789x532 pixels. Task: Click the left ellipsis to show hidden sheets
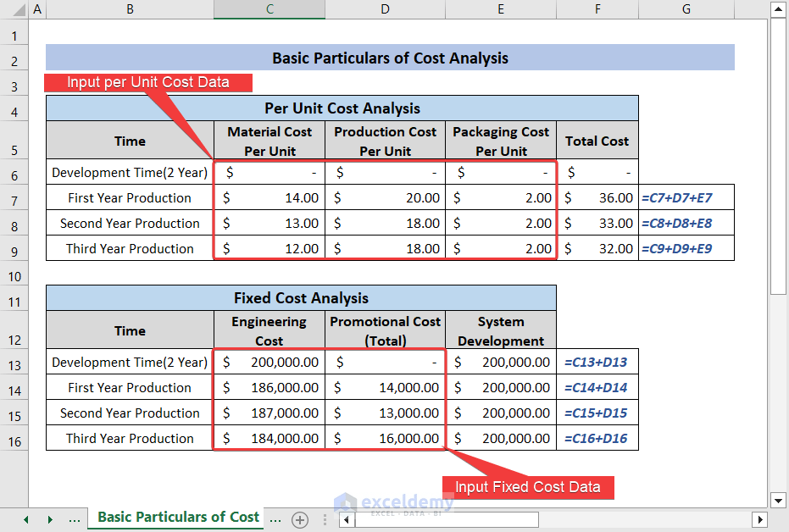click(75, 519)
